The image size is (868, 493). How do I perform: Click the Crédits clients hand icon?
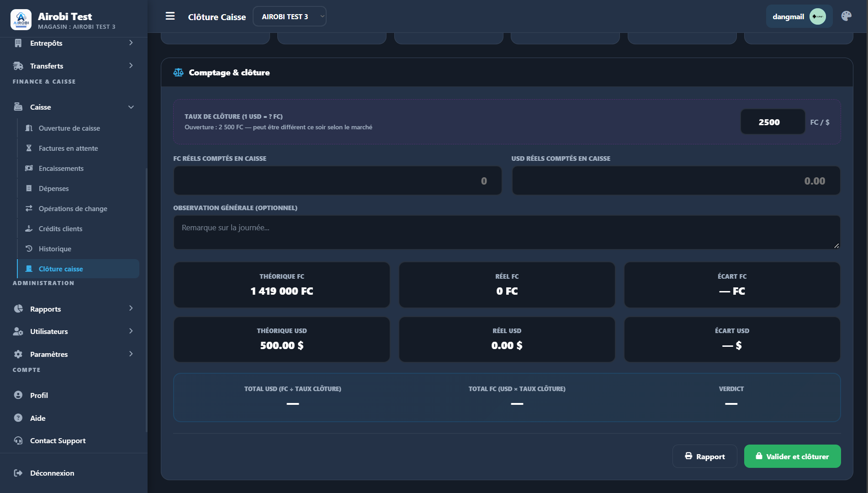[x=29, y=228]
